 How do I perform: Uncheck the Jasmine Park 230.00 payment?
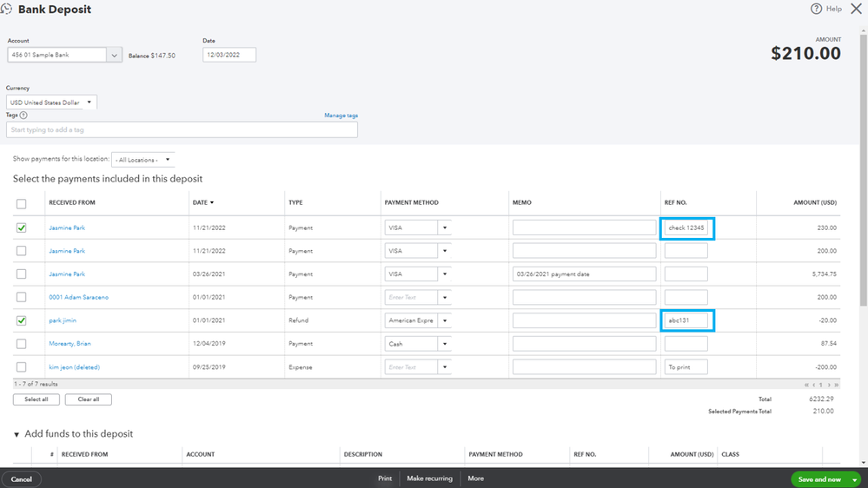click(x=21, y=228)
